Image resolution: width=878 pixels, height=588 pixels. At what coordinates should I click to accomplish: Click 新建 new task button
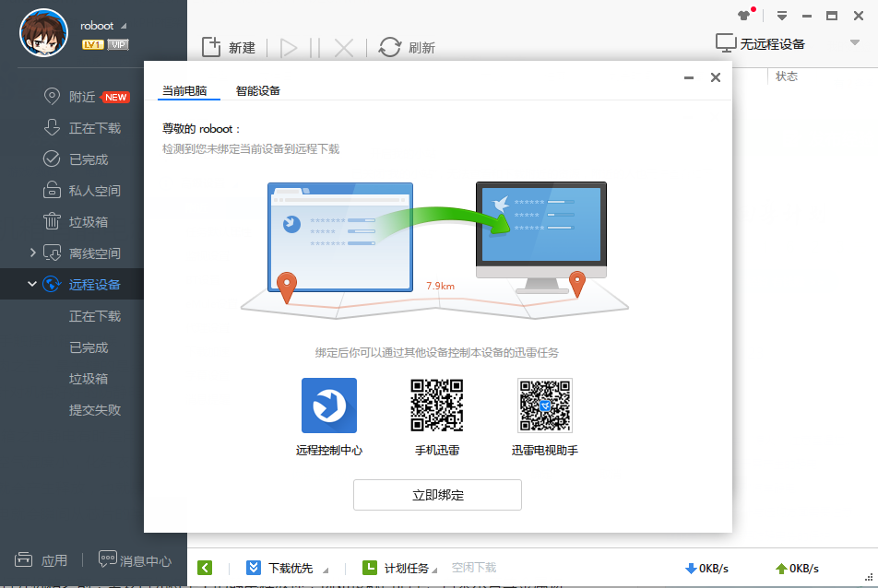tap(229, 48)
